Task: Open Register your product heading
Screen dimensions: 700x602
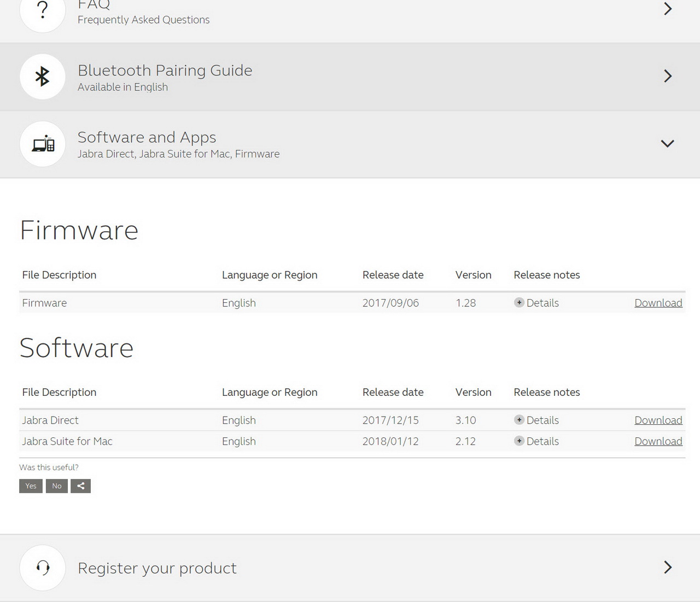Action: [157, 568]
